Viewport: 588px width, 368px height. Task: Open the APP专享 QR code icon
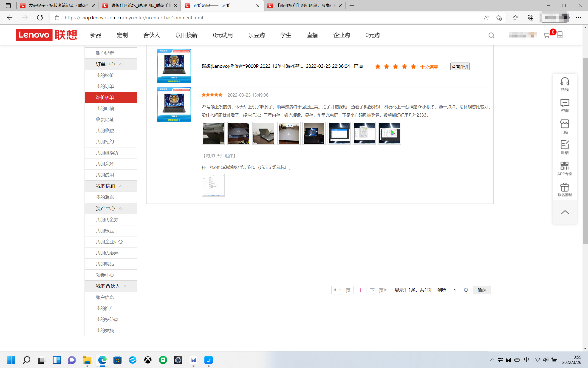pos(565,168)
